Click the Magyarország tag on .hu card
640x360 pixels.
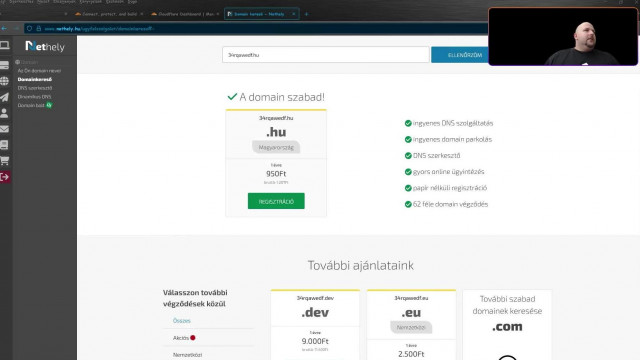click(x=276, y=147)
